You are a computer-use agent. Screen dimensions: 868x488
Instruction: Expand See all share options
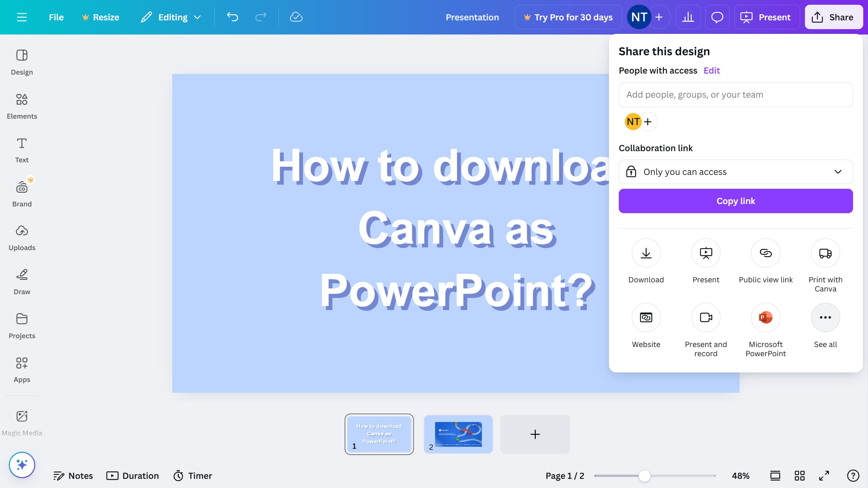825,318
